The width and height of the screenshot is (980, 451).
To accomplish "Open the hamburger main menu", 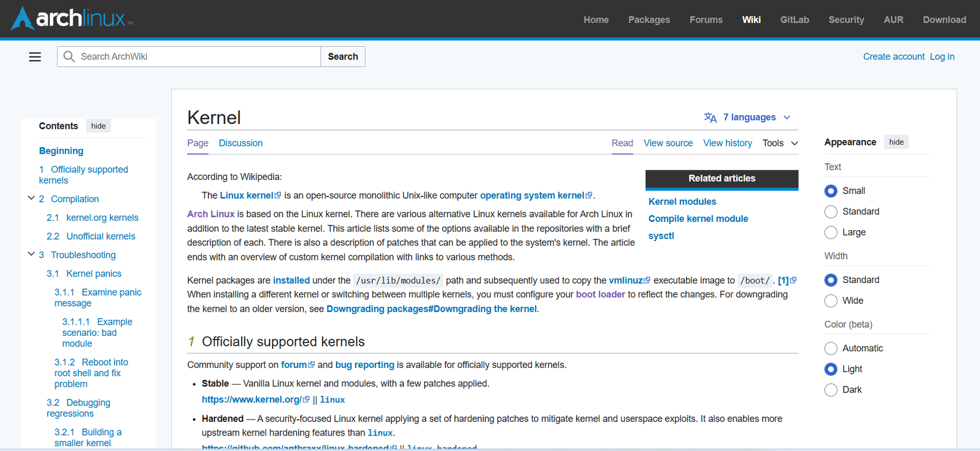I will (35, 57).
